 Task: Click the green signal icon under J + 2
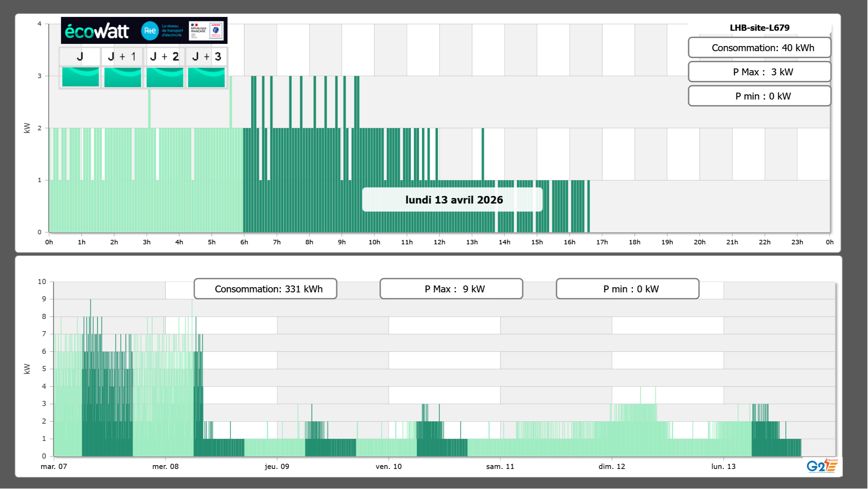pyautogui.click(x=165, y=77)
